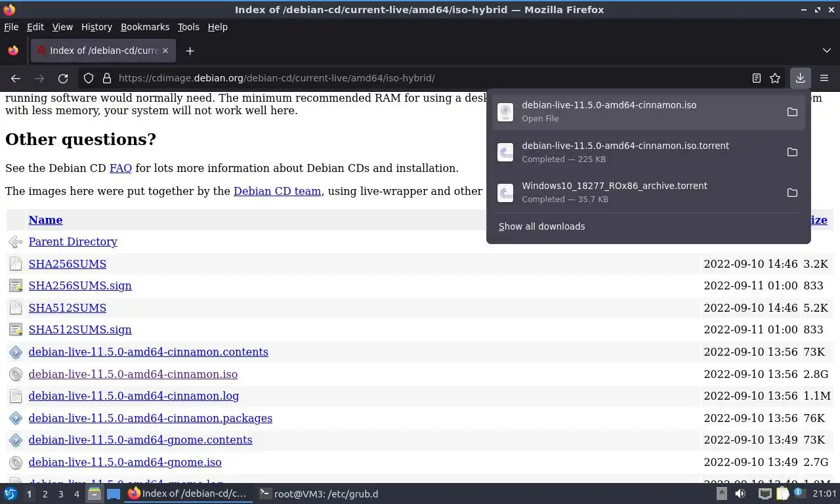The image size is (840, 504).
Task: Open the Tools menu
Action: (x=188, y=27)
